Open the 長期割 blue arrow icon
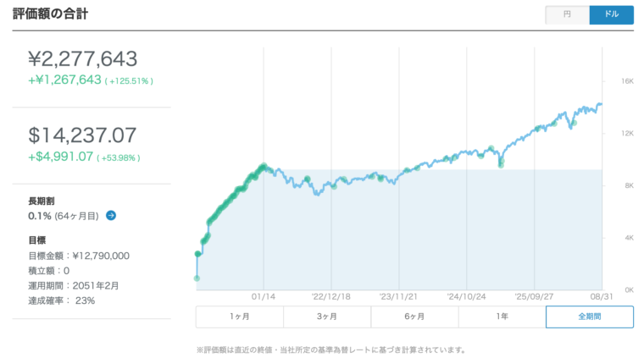This screenshot has width=644, height=358. coord(111,215)
